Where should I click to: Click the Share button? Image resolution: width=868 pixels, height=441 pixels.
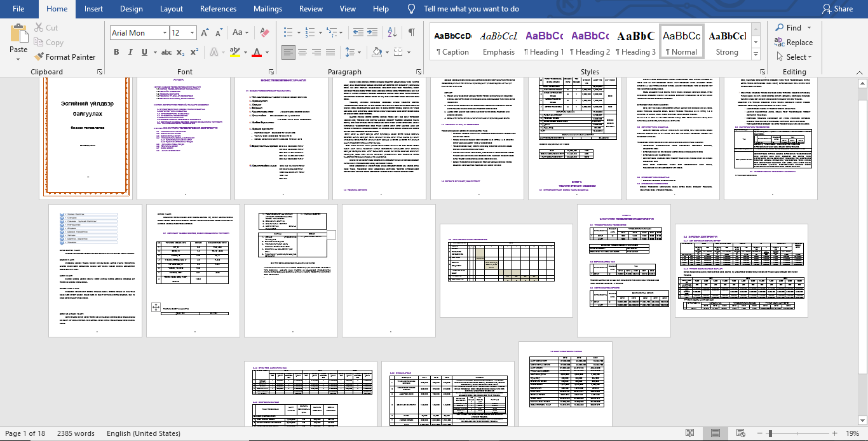[837, 9]
